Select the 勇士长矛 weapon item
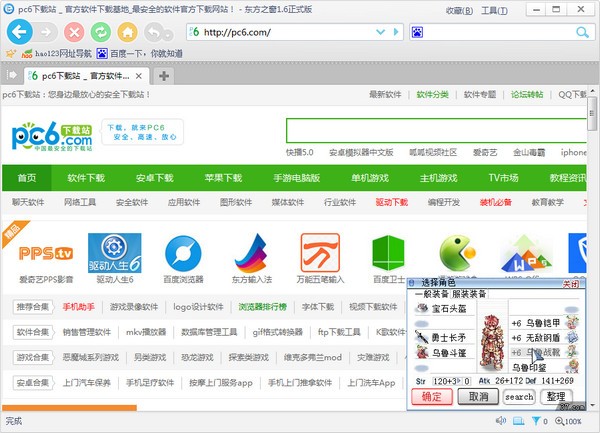 pyautogui.click(x=444, y=337)
